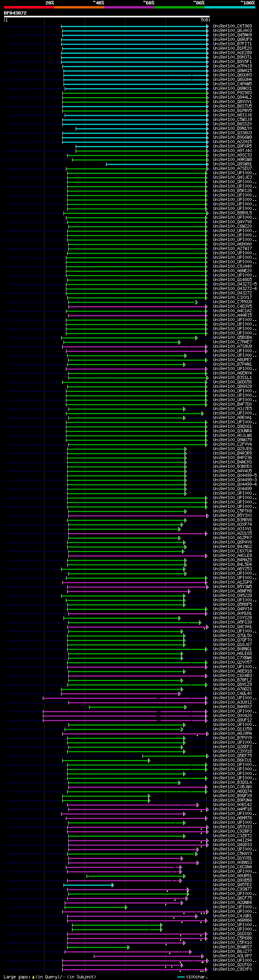Click the 508 query length label
The height and width of the screenshot is (980, 259).
tap(204, 20)
